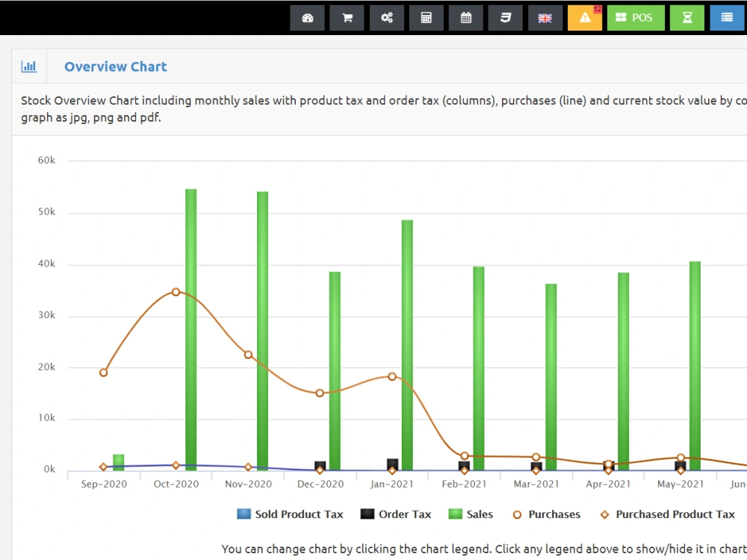Click the Jan-2021 x-axis label
The image size is (747, 560).
point(392,485)
